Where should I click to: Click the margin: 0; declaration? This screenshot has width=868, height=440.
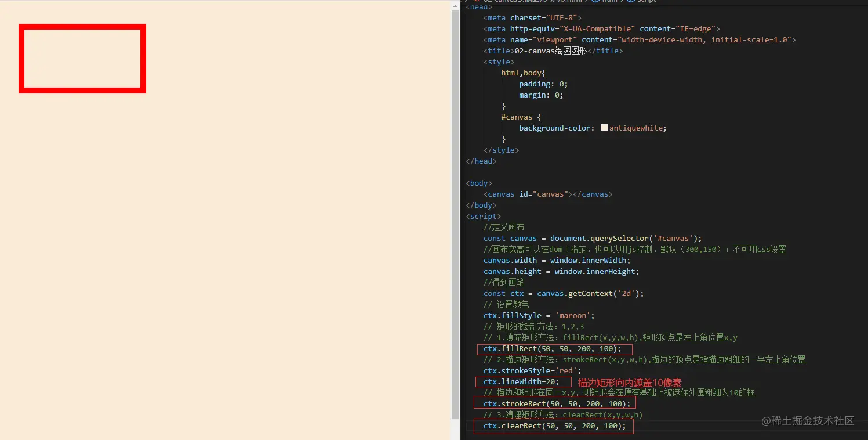coord(541,95)
